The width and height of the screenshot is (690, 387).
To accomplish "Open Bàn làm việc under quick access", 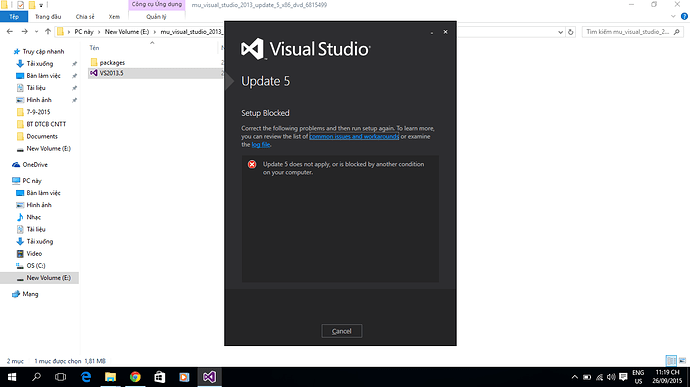I will pyautogui.click(x=43, y=76).
